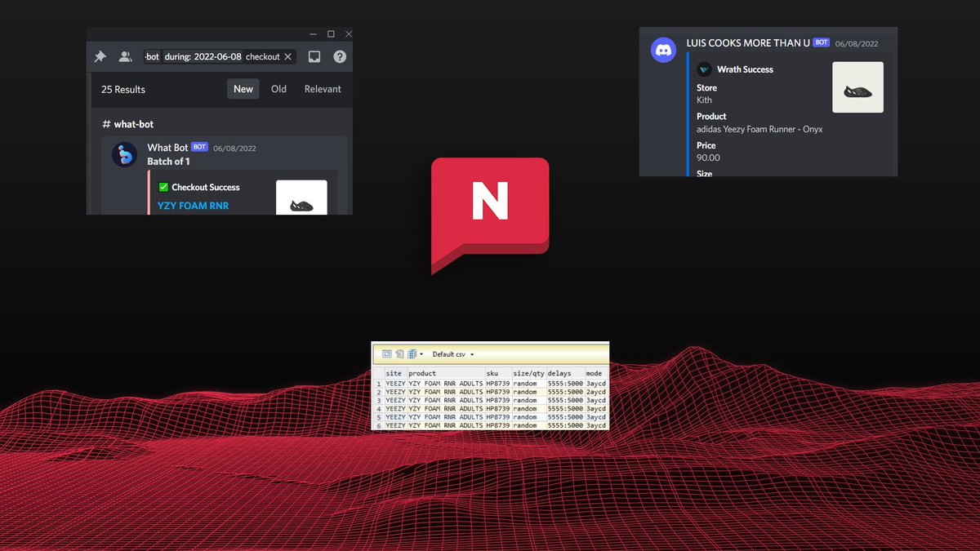Sort search results by New

pos(243,89)
